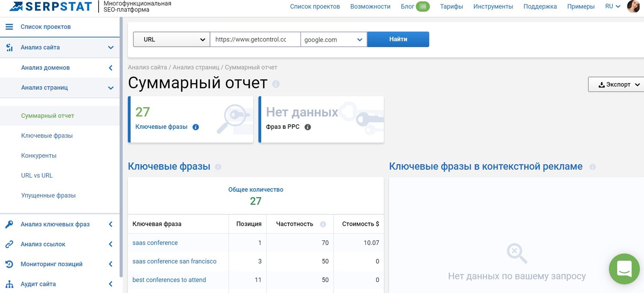Expand Анализ ссылок chevron

pyautogui.click(x=110, y=244)
